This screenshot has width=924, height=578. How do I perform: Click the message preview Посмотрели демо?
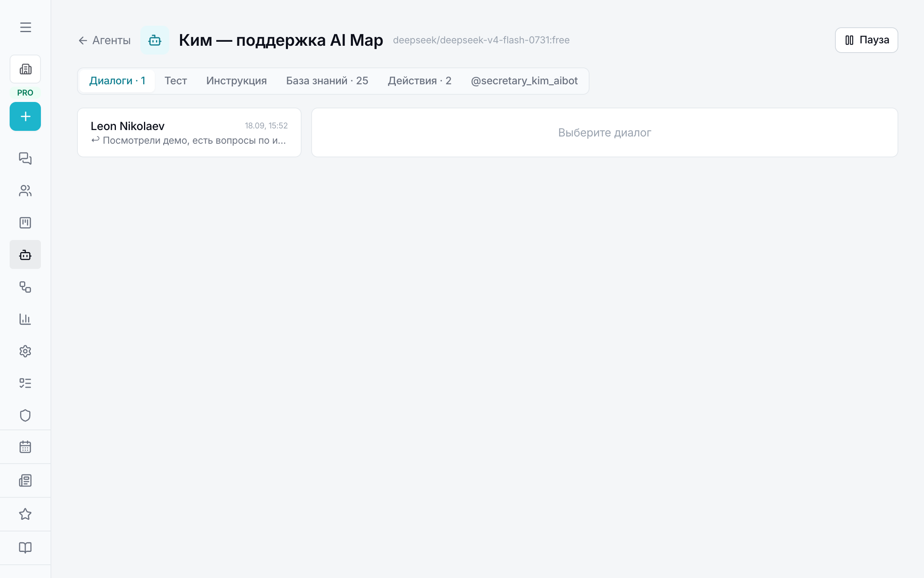(x=188, y=140)
